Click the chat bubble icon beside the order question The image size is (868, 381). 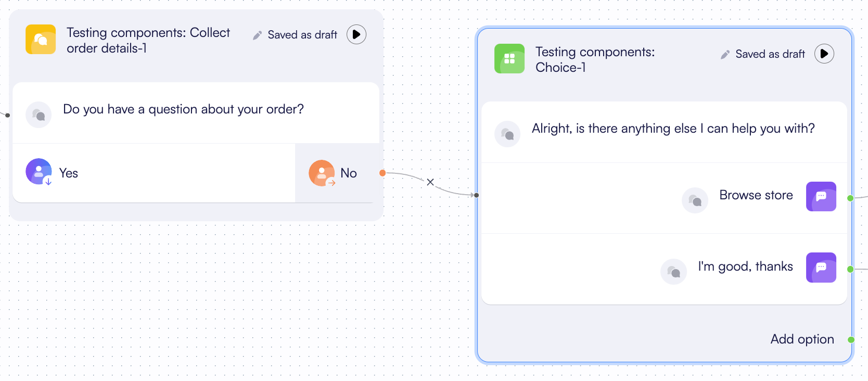pos(39,114)
